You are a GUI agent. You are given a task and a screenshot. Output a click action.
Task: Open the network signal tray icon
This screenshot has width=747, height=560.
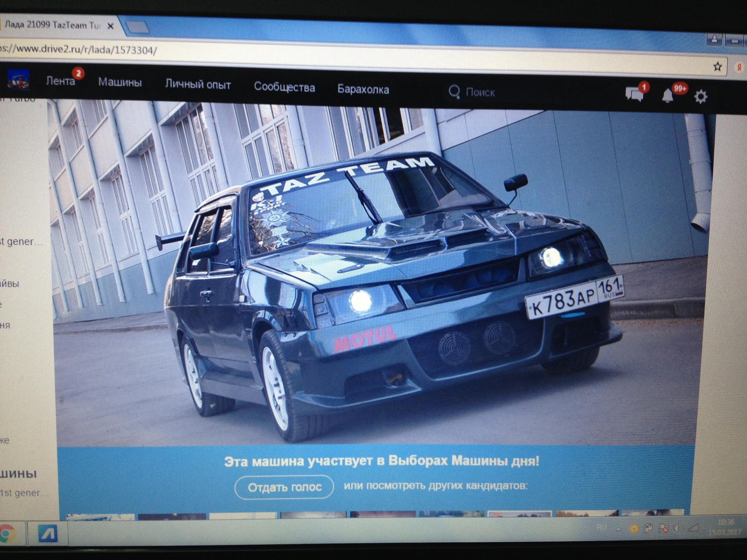pyautogui.click(x=693, y=528)
